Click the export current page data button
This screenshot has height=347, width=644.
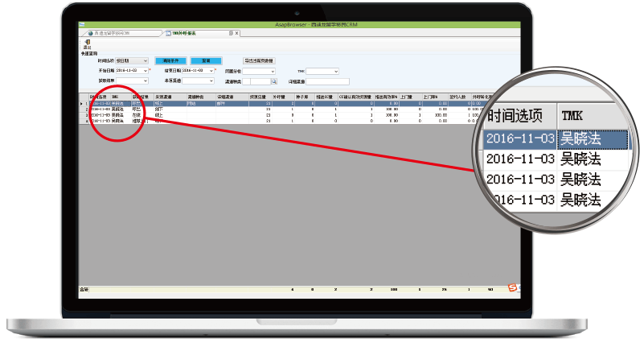coord(258,60)
